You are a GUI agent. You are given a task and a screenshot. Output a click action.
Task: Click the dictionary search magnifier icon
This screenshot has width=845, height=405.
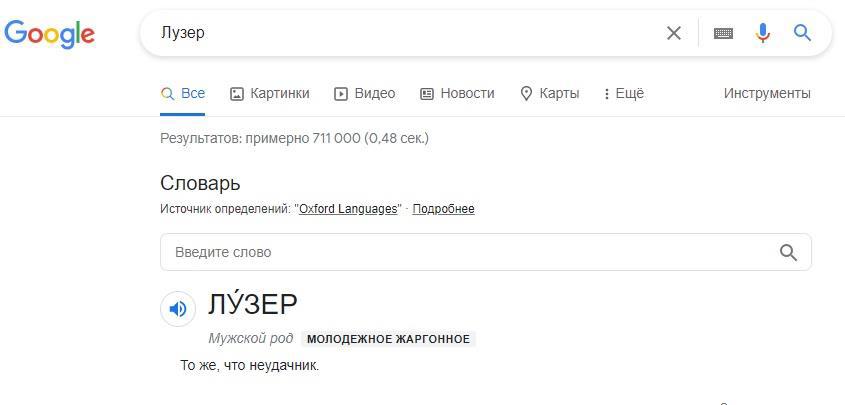(788, 252)
